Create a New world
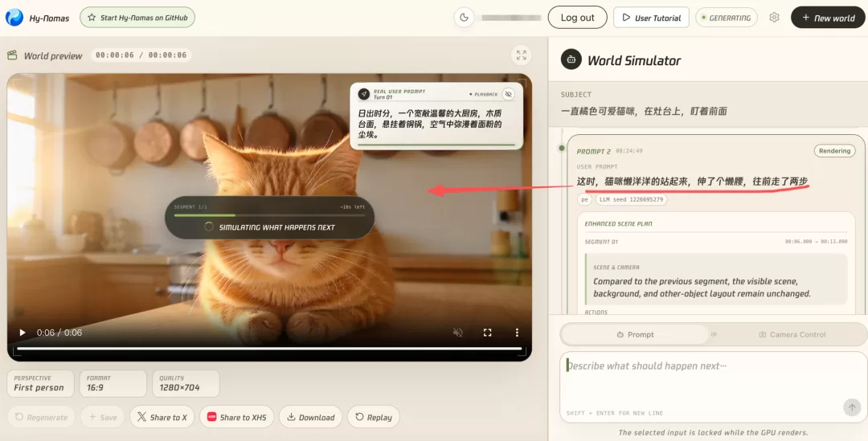The height and width of the screenshot is (441, 868). click(x=828, y=18)
